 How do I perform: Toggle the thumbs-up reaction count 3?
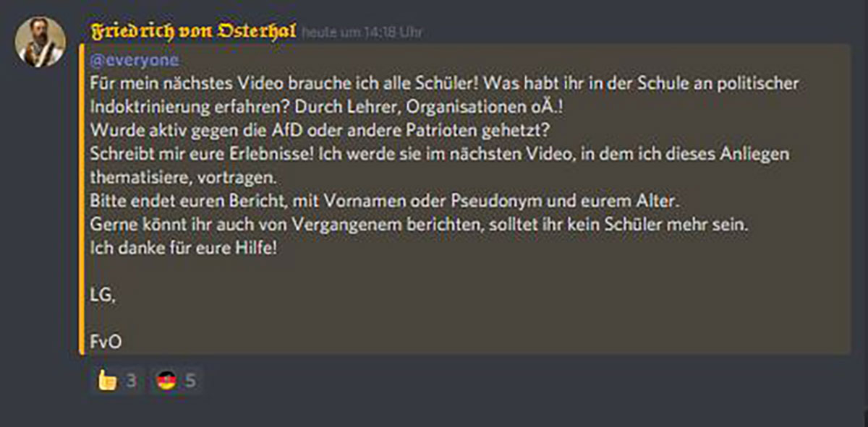pos(131,381)
